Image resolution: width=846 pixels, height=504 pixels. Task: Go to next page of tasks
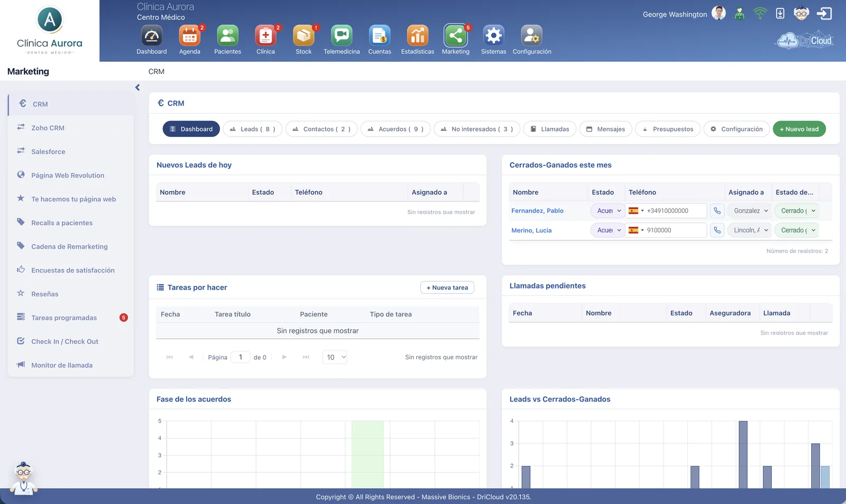point(284,357)
